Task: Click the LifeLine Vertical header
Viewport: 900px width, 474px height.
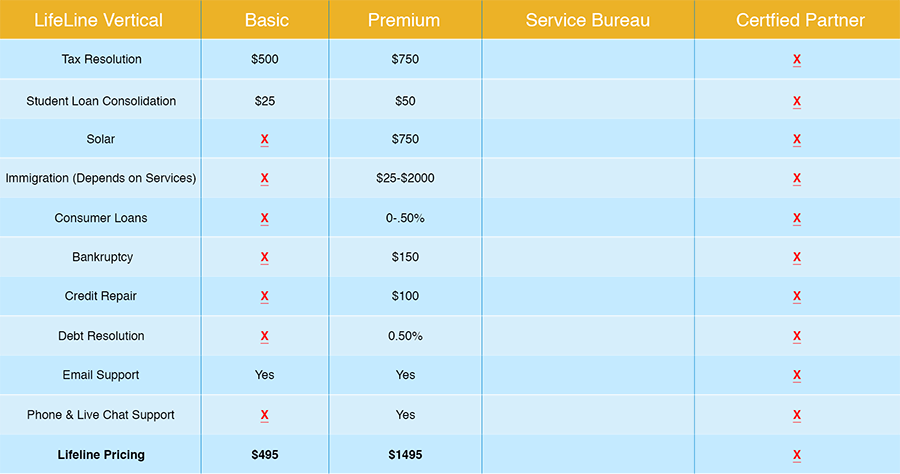Action: (98, 20)
